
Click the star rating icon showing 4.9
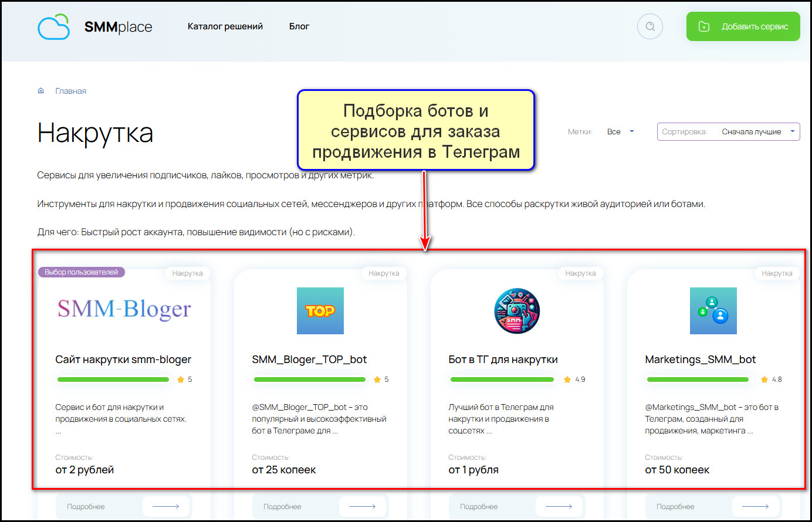tap(566, 379)
